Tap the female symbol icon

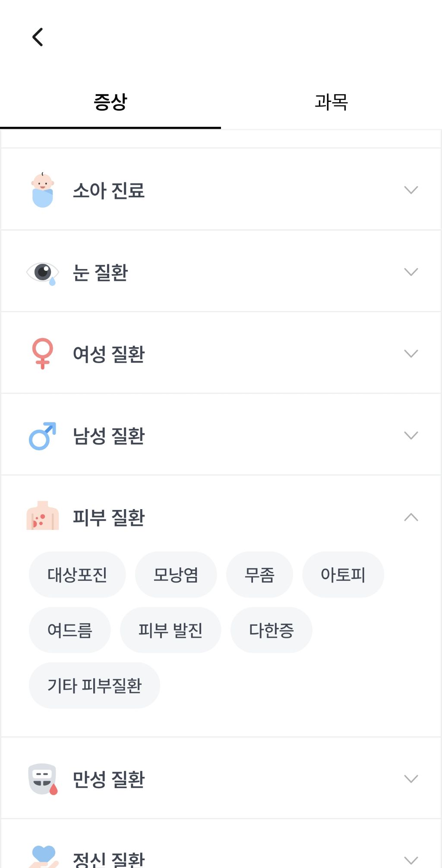tap(42, 354)
